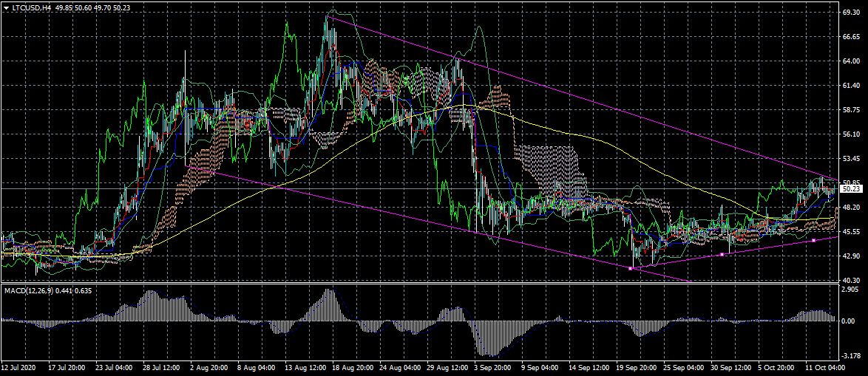Click the 29 Aug 12:00 time label

point(446,367)
